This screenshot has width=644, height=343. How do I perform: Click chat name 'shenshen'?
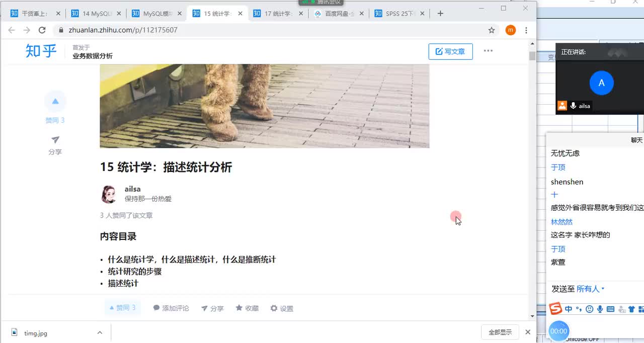coord(567,182)
